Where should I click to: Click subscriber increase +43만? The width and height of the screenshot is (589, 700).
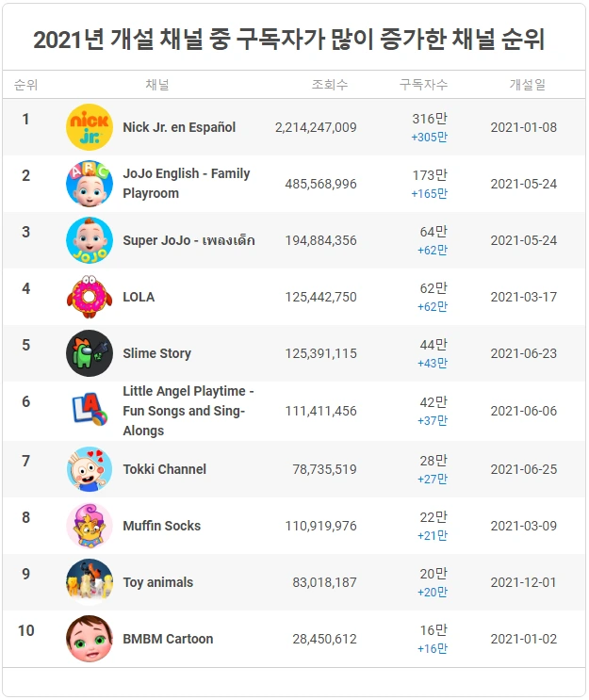point(433,364)
